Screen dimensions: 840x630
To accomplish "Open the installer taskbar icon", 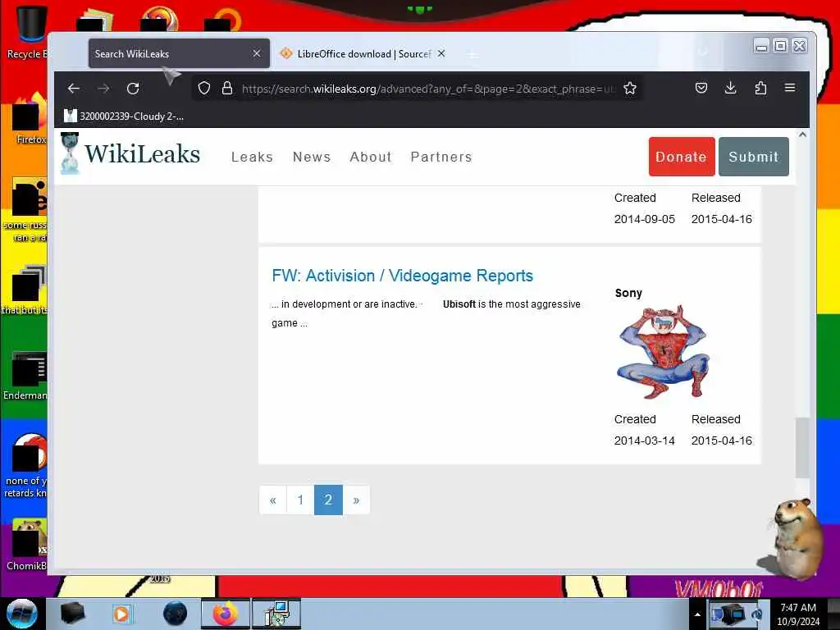I will click(277, 614).
